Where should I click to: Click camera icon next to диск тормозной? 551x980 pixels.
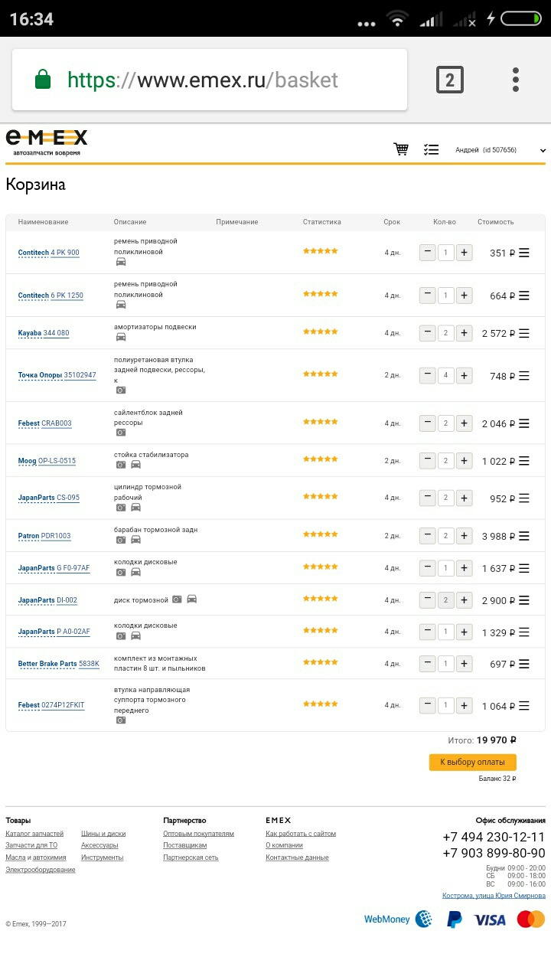[177, 599]
